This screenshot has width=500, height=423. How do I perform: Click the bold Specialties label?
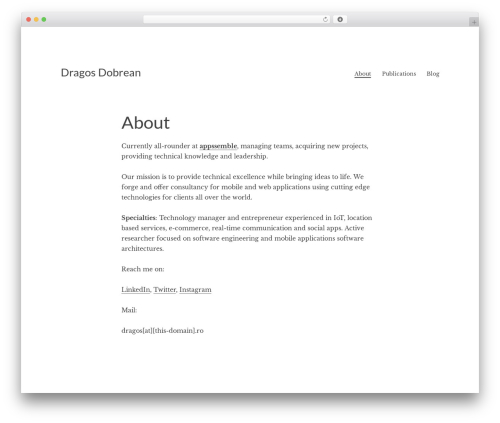click(138, 218)
